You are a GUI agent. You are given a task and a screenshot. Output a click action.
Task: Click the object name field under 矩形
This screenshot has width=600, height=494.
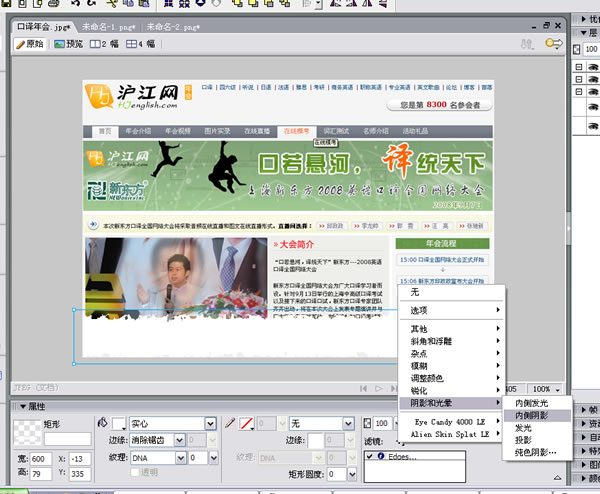(x=68, y=439)
